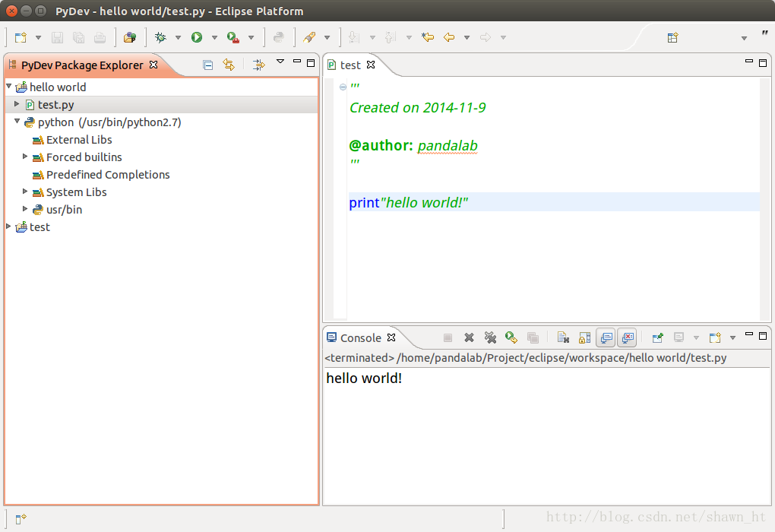Open the Run dropdown arrow

click(x=214, y=37)
